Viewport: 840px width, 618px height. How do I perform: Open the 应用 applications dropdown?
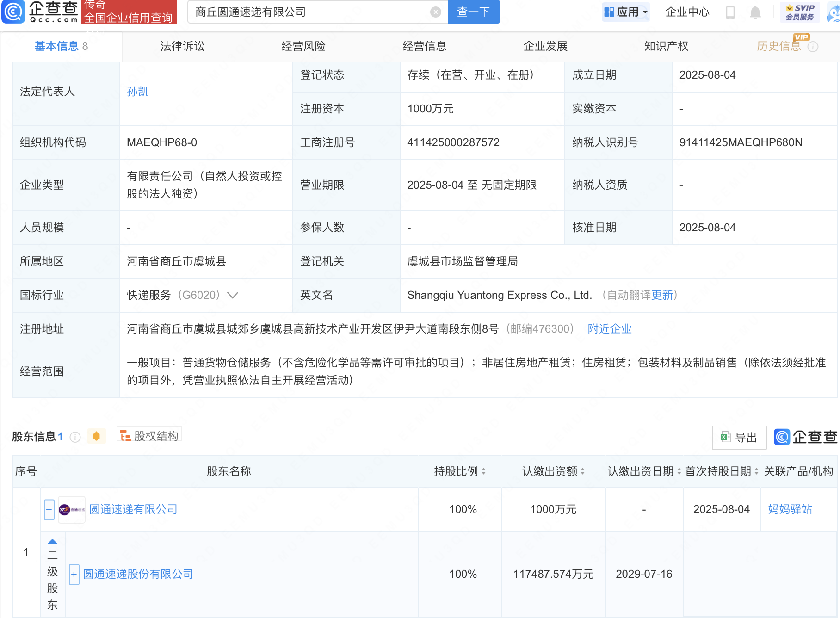pos(626,12)
